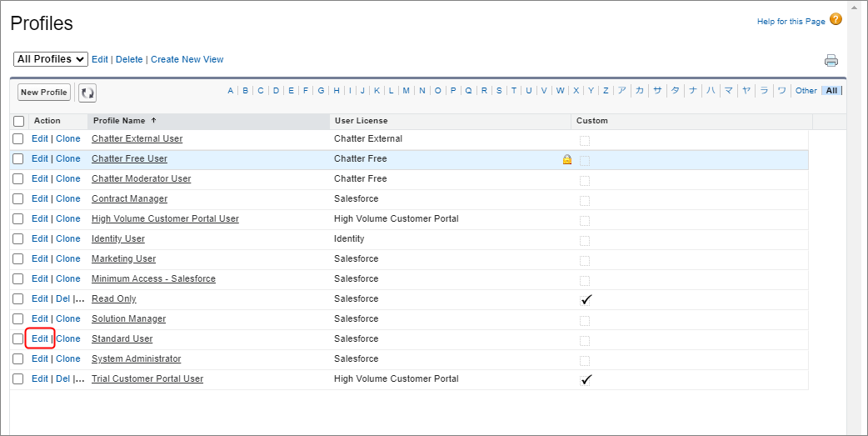Click the Identity license cell text
The height and width of the screenshot is (436, 868).
click(349, 238)
